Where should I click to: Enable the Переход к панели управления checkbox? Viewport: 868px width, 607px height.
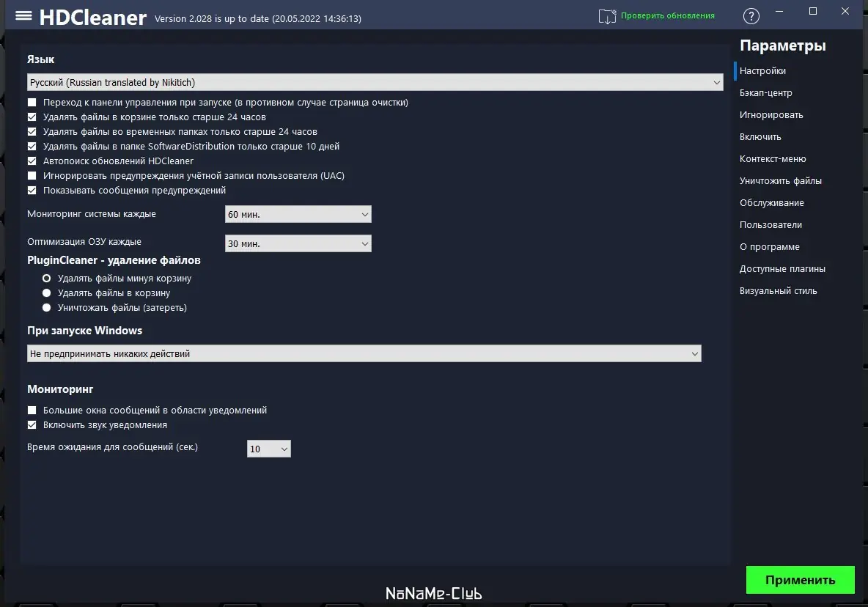pos(32,103)
